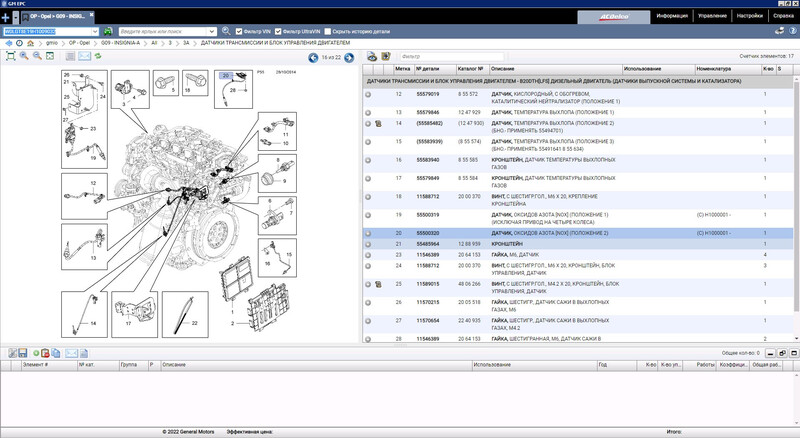Click callout 20 thumbnail in illustration
800x438 pixels.
coord(233,89)
